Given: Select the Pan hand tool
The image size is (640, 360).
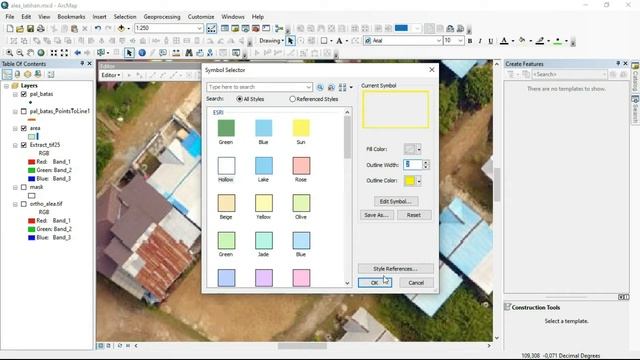Looking at the screenshot, I should (x=31, y=53).
